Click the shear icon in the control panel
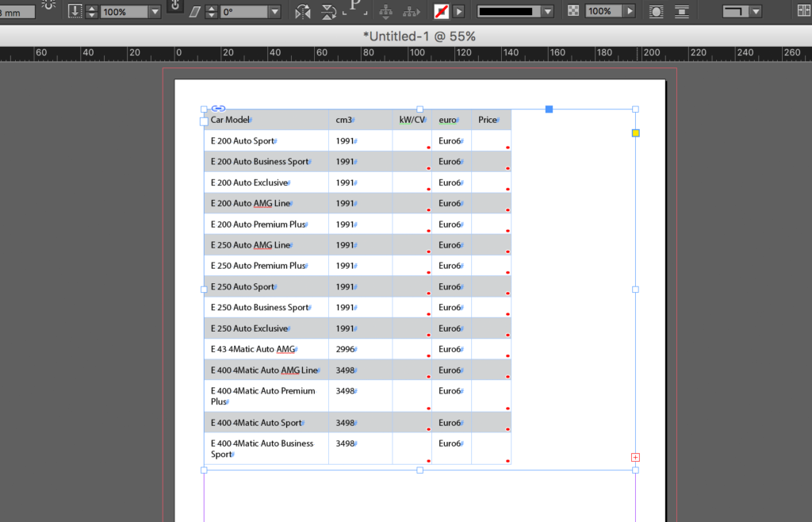Image resolution: width=812 pixels, height=522 pixels. [193, 11]
